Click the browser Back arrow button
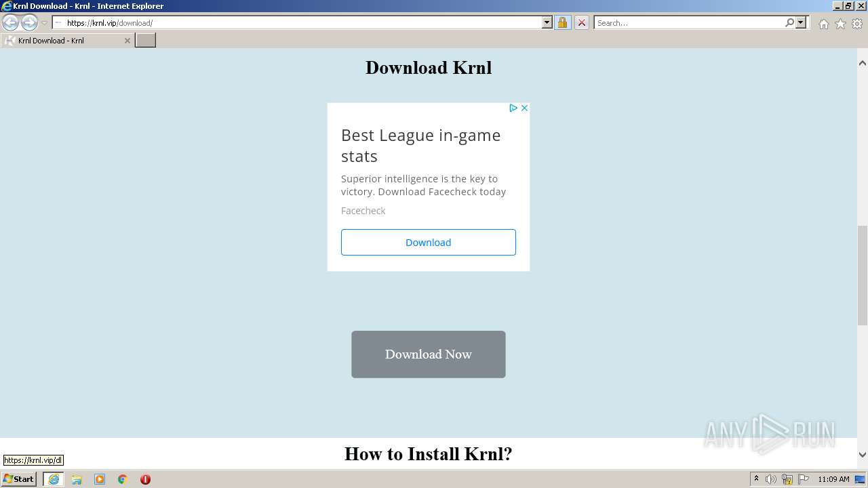 (10, 23)
